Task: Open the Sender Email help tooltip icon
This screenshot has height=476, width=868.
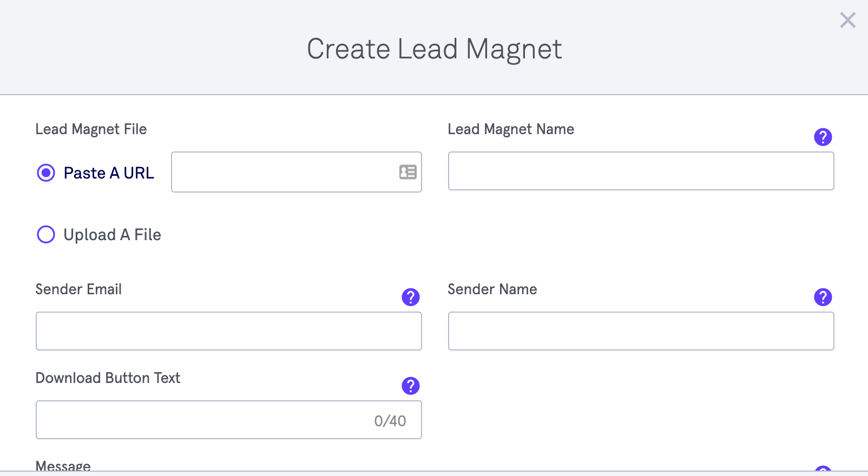Action: pos(410,297)
